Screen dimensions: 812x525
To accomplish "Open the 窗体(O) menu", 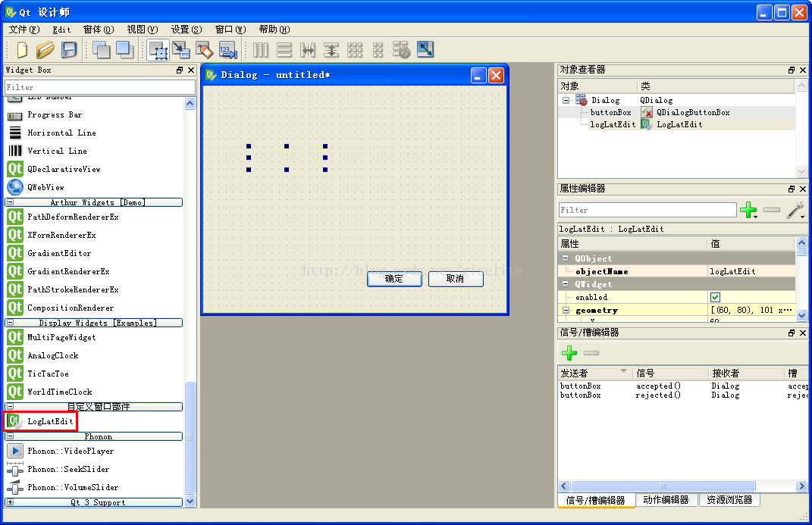I will pos(98,30).
